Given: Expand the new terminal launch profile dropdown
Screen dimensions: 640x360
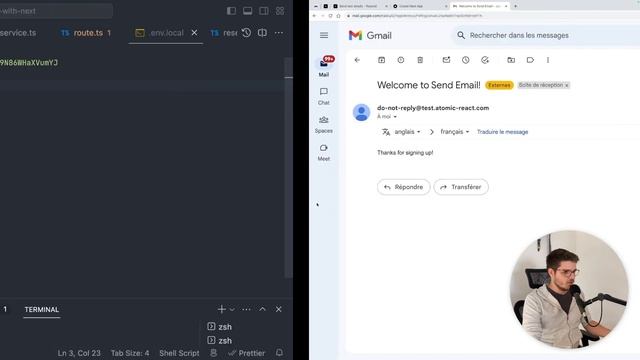Looking at the screenshot, I should [232, 309].
